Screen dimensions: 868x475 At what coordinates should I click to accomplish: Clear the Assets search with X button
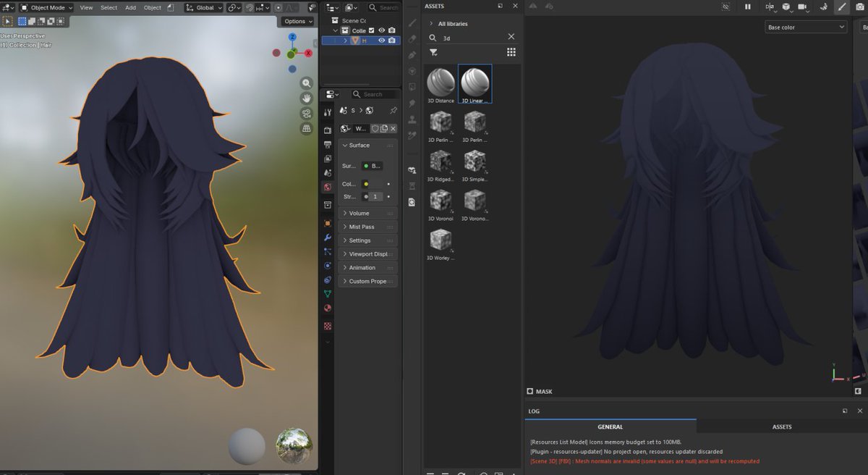511,37
